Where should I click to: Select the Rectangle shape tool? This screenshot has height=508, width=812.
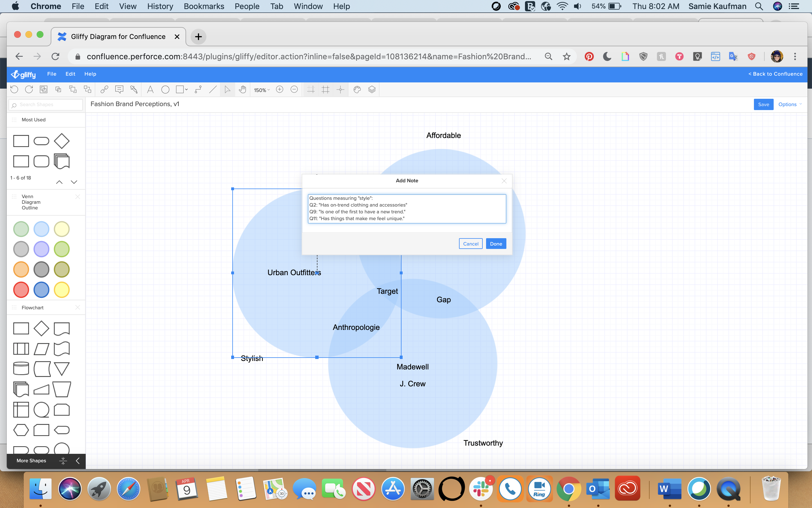point(180,89)
